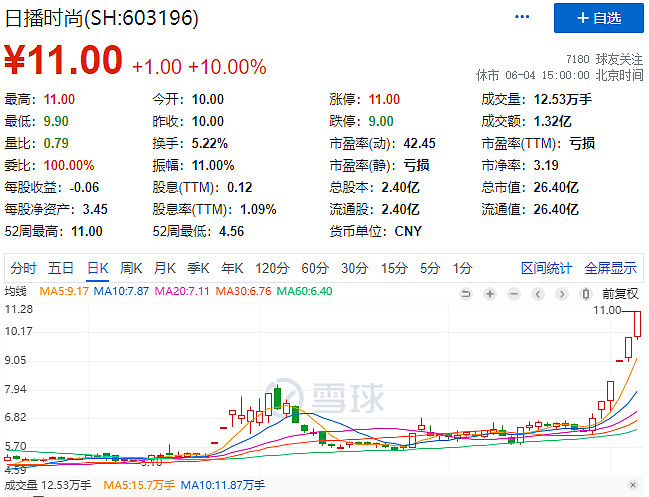Click 市盈率(动) value 42.45
649x497 pixels.
(419, 143)
